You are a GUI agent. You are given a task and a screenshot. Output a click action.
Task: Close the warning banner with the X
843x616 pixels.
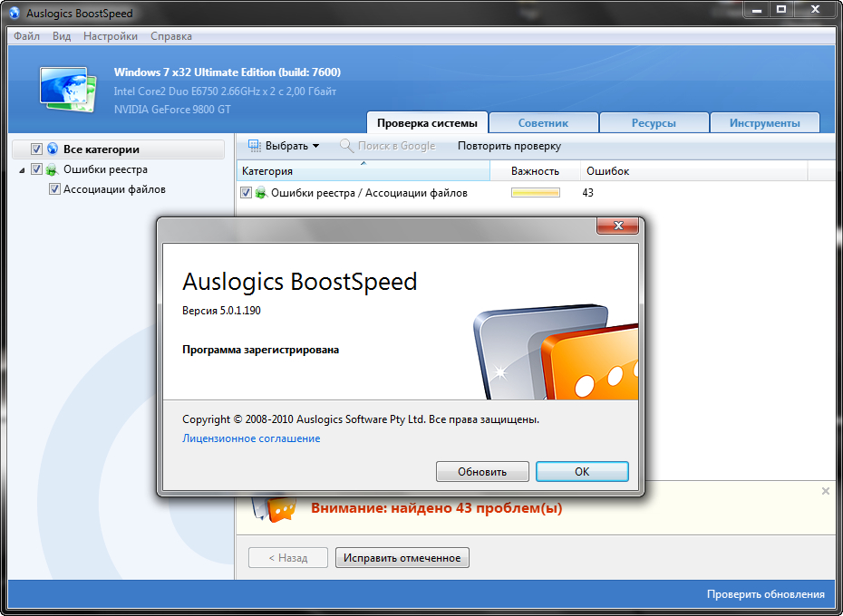[x=825, y=491]
